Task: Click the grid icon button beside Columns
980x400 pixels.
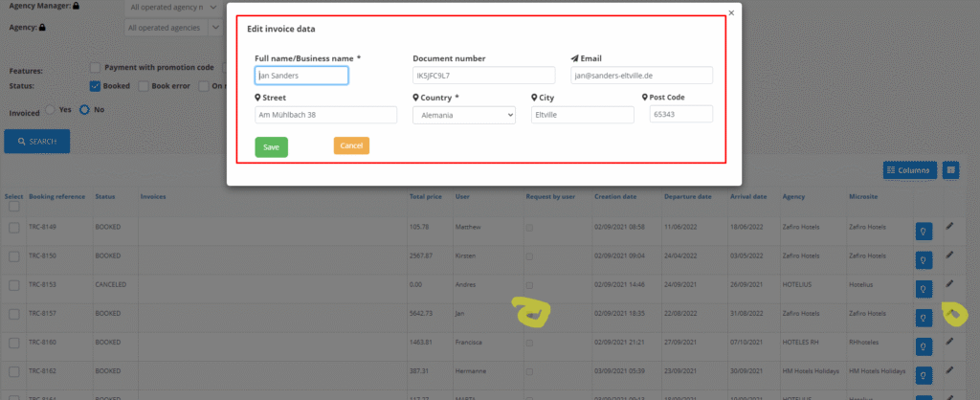Action: coord(950,169)
